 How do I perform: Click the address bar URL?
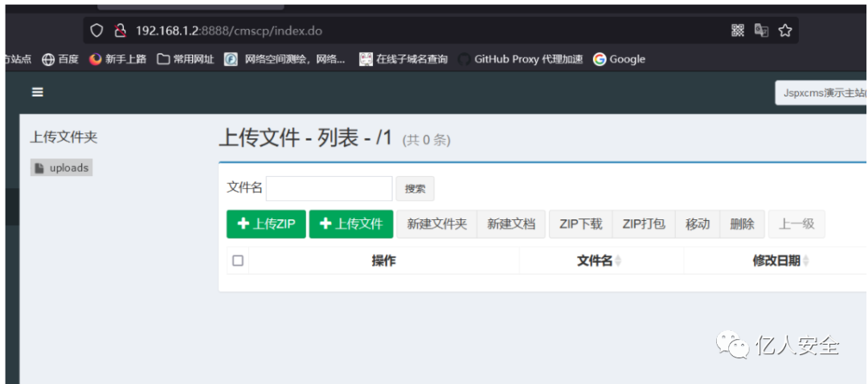coord(228,31)
